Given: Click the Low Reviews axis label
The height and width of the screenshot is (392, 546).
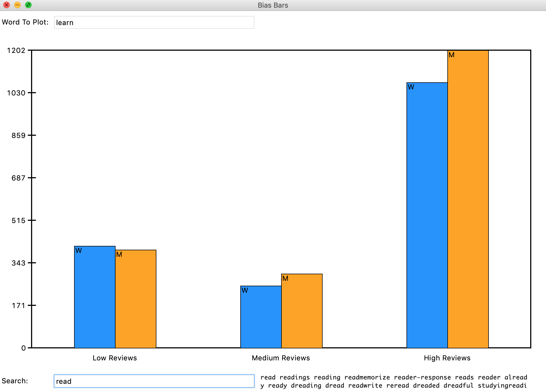Looking at the screenshot, I should click(114, 358).
